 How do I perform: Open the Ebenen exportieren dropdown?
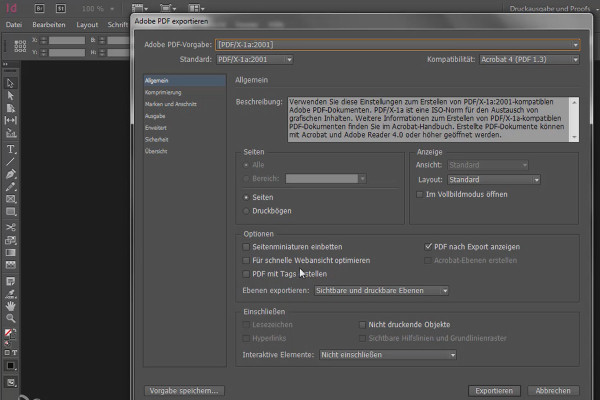pyautogui.click(x=381, y=291)
